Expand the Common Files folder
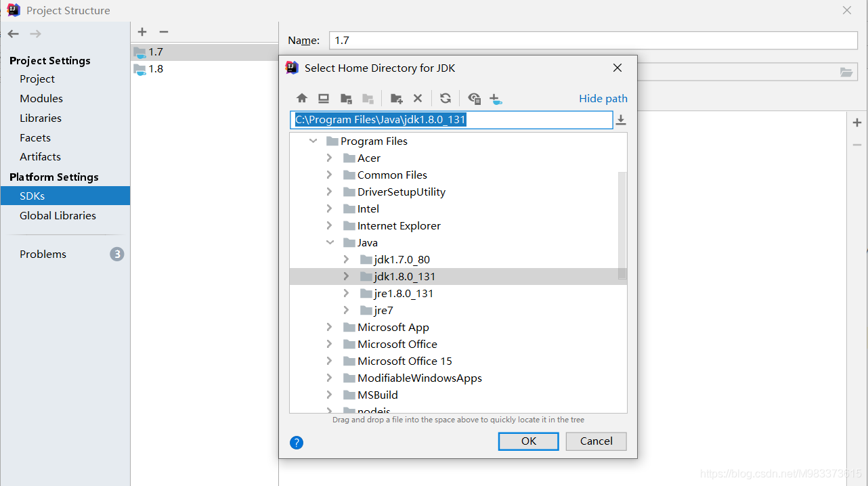The height and width of the screenshot is (486, 868). click(329, 175)
